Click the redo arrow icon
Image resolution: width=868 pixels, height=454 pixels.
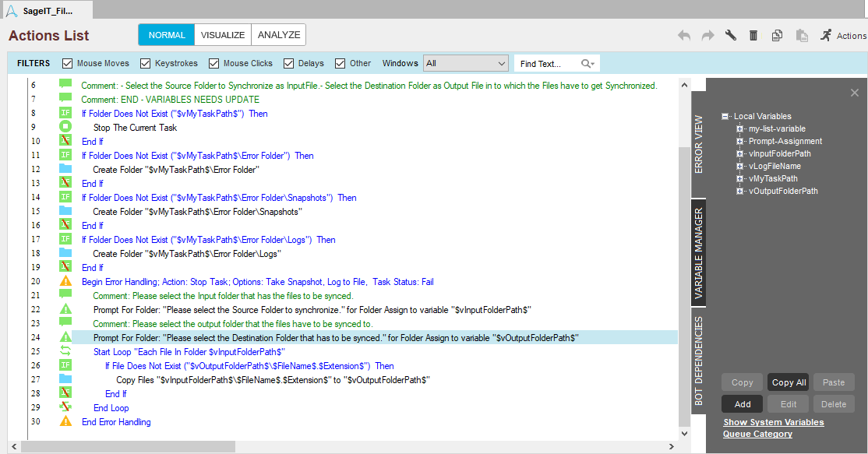[707, 35]
